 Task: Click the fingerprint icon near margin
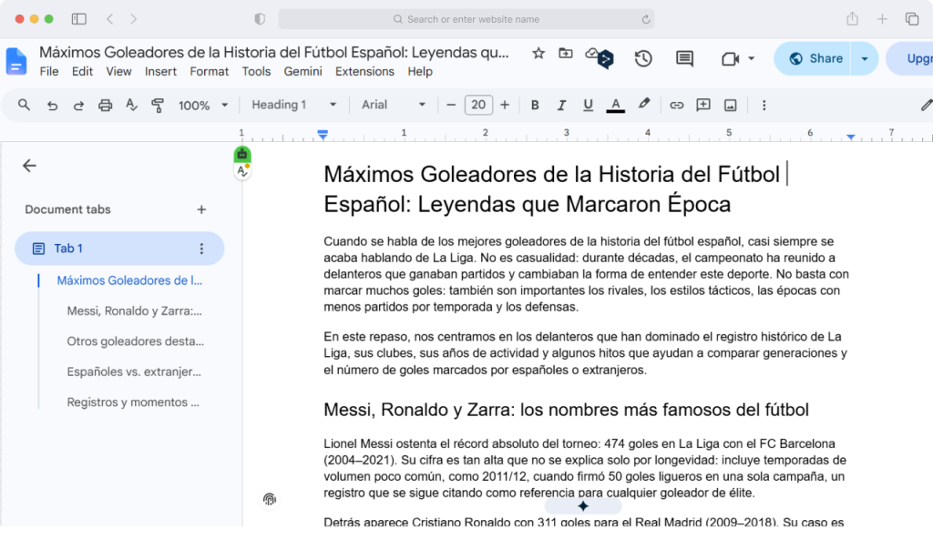click(x=270, y=499)
